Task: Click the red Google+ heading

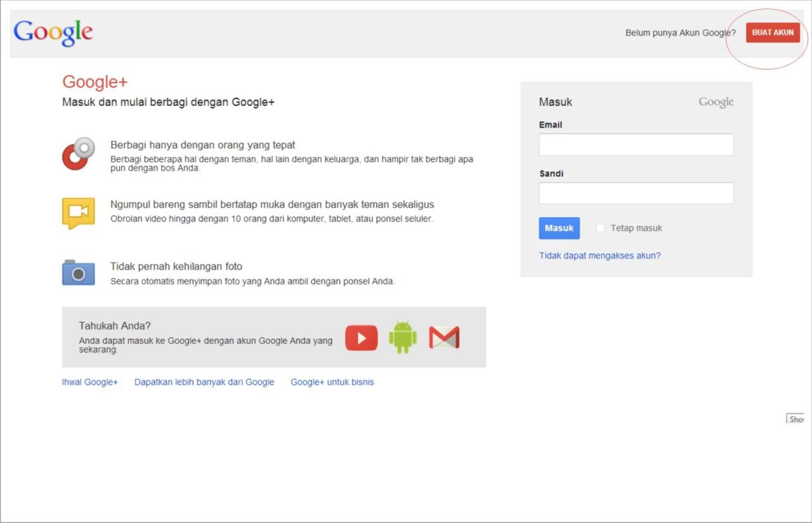Action: (x=95, y=82)
